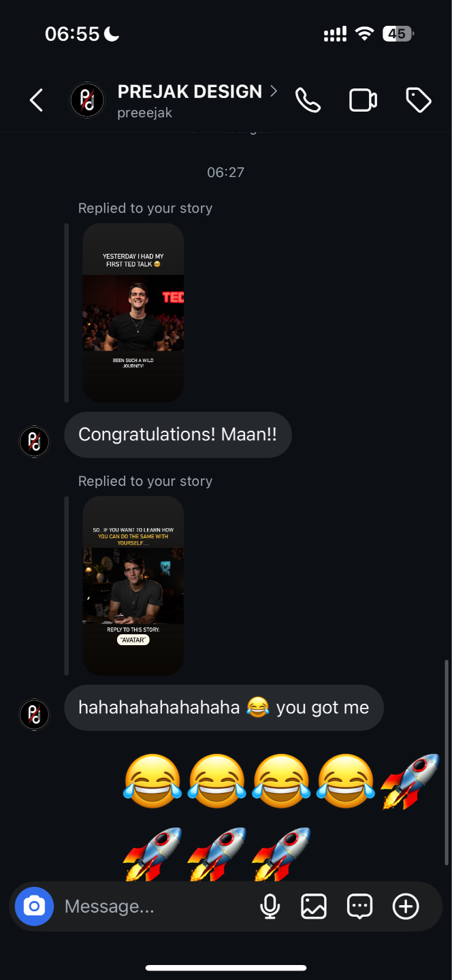Tap the preeejak username under the title
The image size is (452, 980).
[x=144, y=113]
